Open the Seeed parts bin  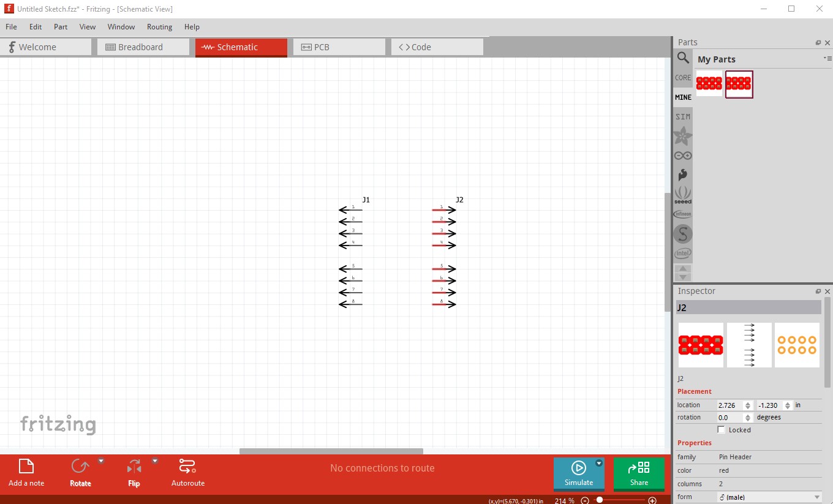pyautogui.click(x=683, y=195)
